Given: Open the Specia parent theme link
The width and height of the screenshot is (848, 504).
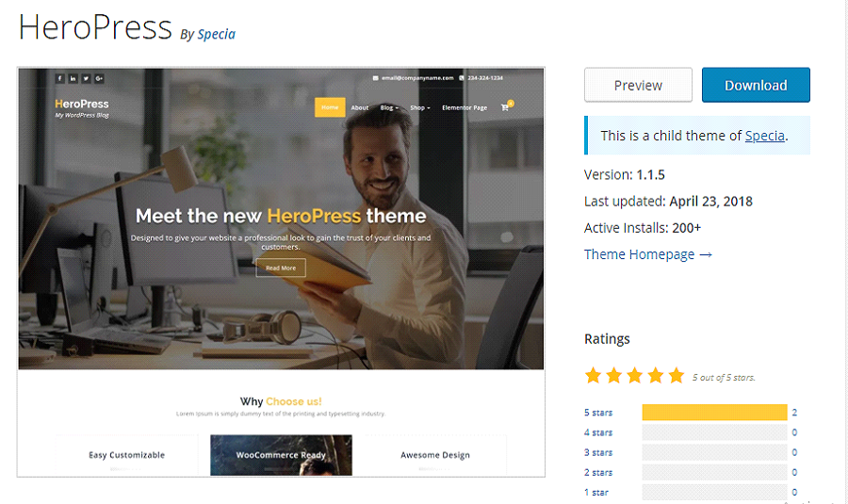Looking at the screenshot, I should pos(765,136).
